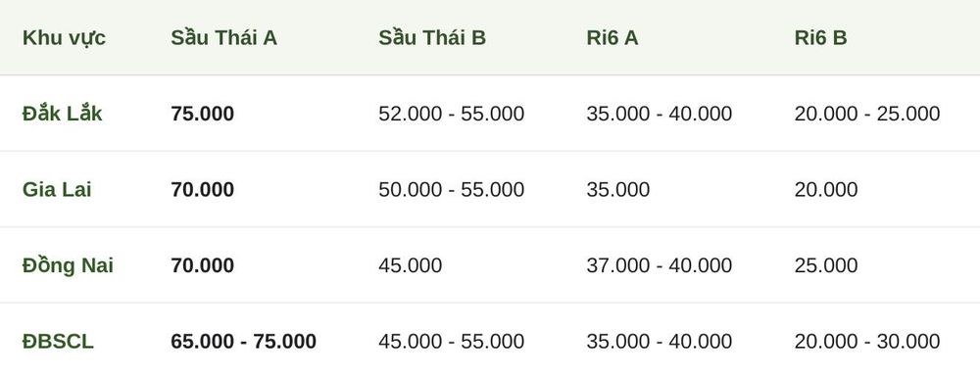
Task: Select the Sầu Thái A column header
Action: coord(223,38)
